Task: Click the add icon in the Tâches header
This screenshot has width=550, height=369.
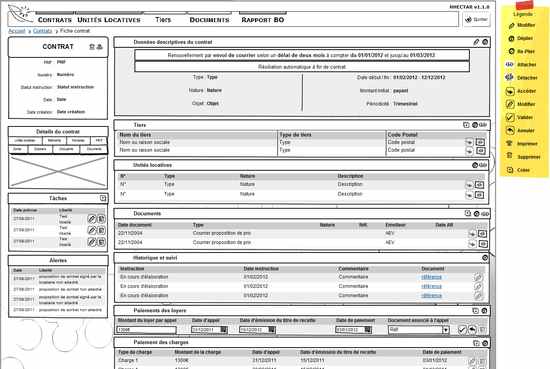Action: 103,198
